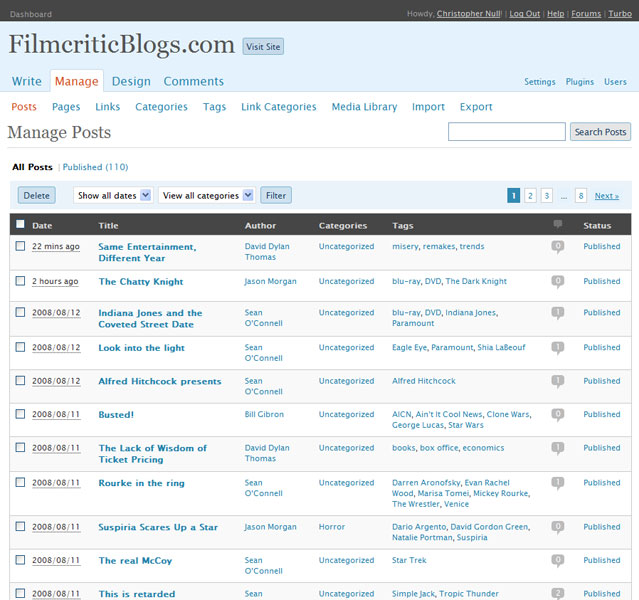
Task: Open the View all categories dropdown
Action: coord(207,196)
